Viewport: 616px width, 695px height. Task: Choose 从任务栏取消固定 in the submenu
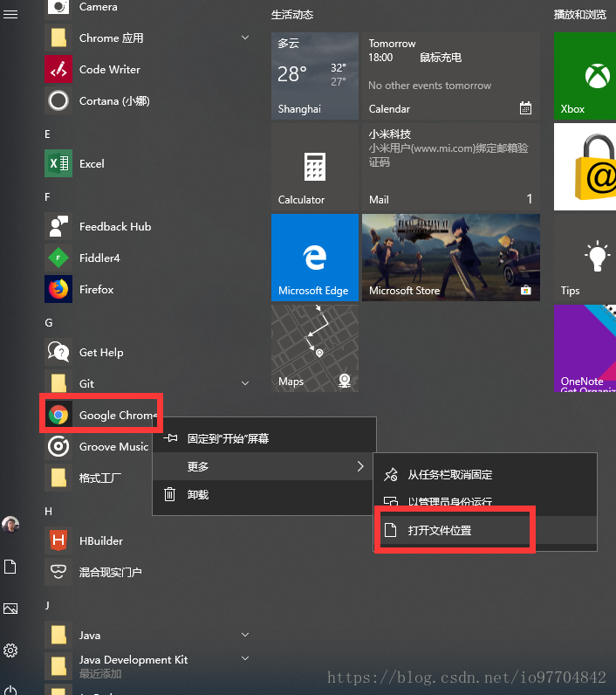[x=485, y=475]
